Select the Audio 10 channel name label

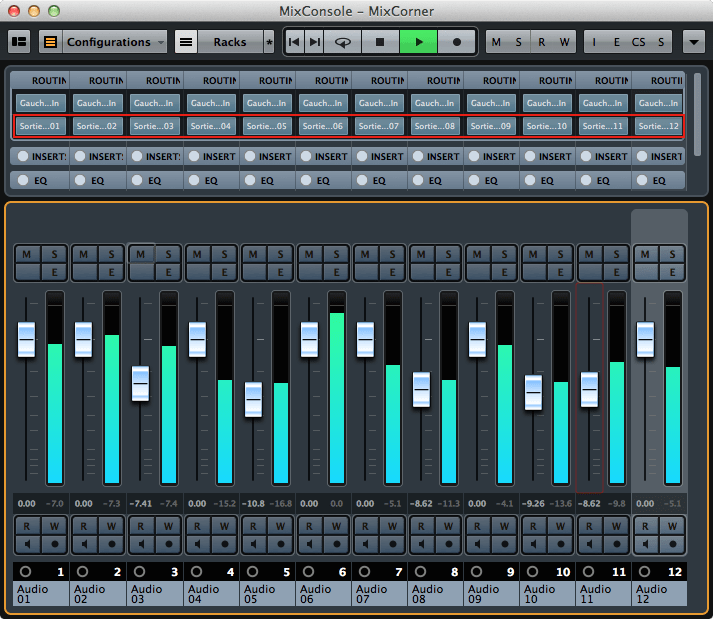pyautogui.click(x=547, y=594)
